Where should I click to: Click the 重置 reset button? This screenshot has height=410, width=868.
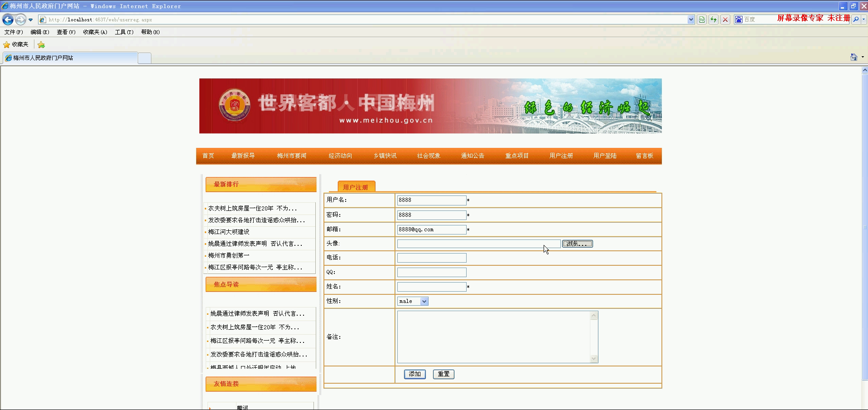tap(444, 374)
